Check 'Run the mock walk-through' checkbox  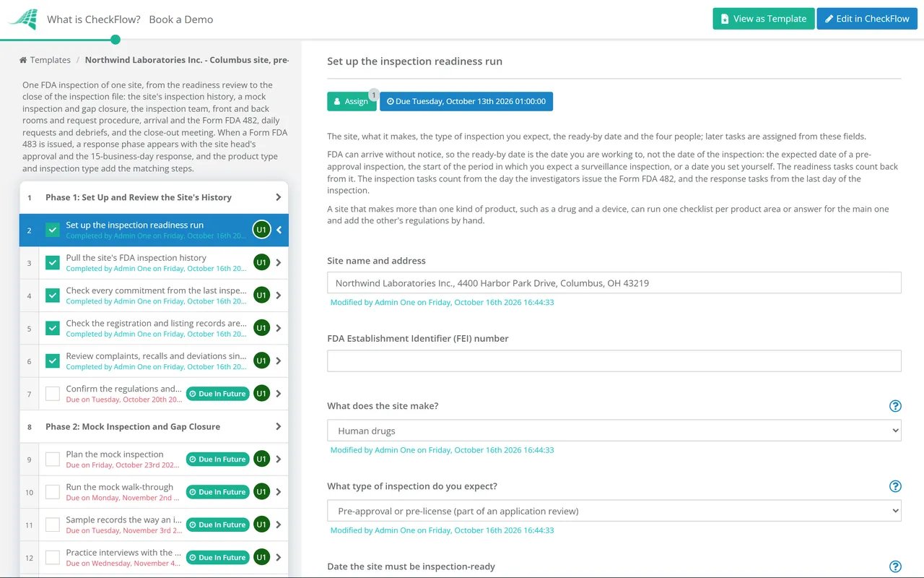tap(53, 492)
